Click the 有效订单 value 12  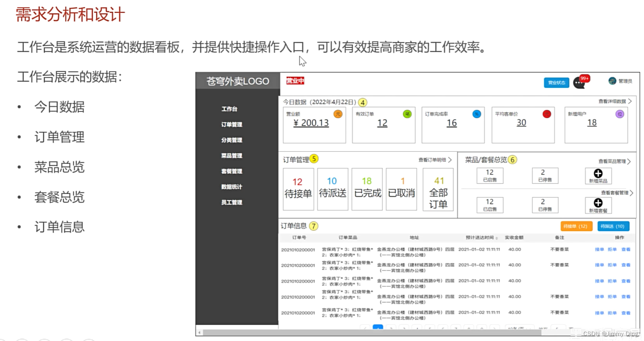(x=382, y=123)
